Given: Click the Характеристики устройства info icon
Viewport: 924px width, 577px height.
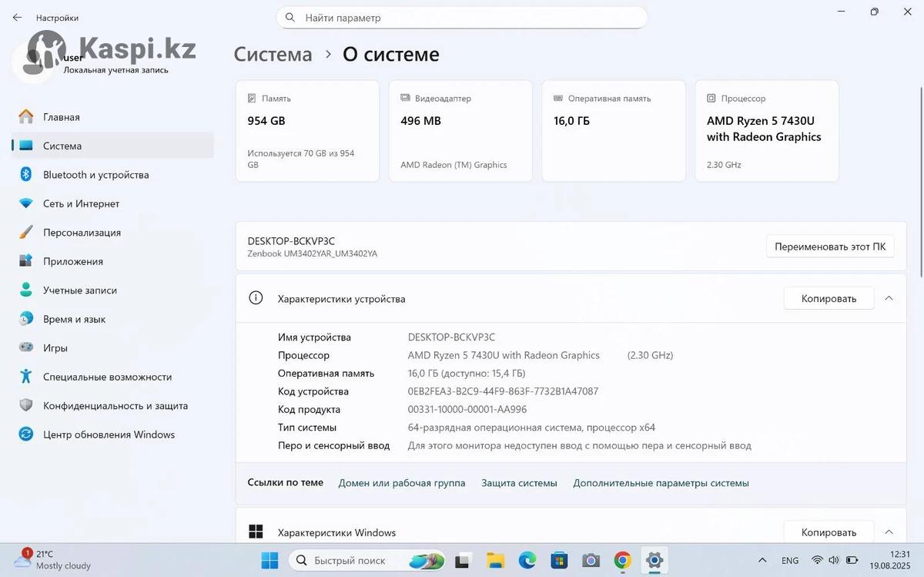Looking at the screenshot, I should [x=256, y=298].
